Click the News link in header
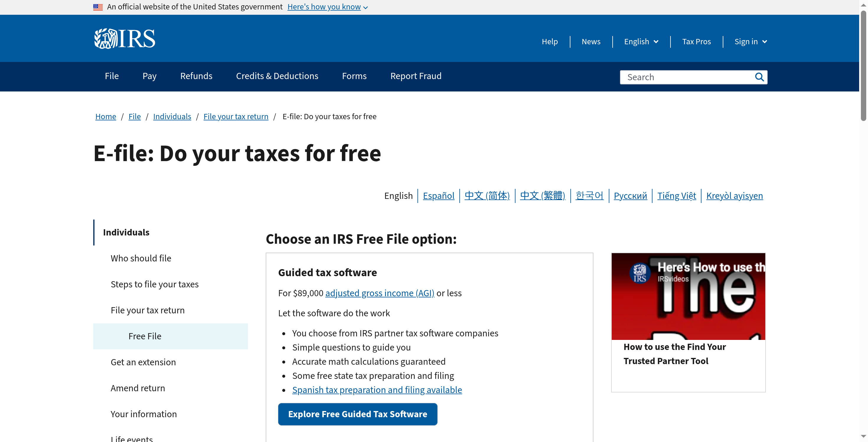The height and width of the screenshot is (442, 868). [x=591, y=41]
